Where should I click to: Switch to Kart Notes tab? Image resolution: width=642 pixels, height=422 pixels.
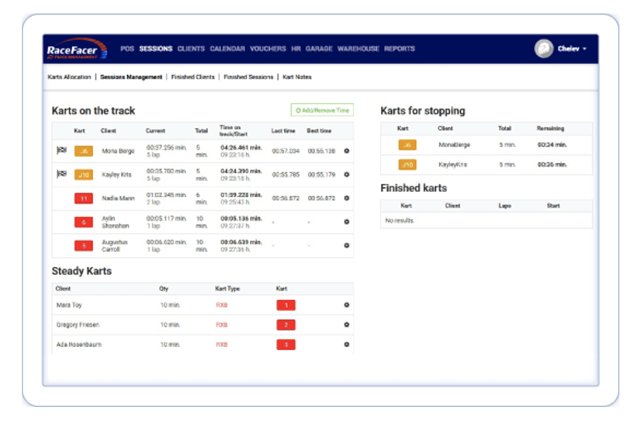tap(297, 77)
